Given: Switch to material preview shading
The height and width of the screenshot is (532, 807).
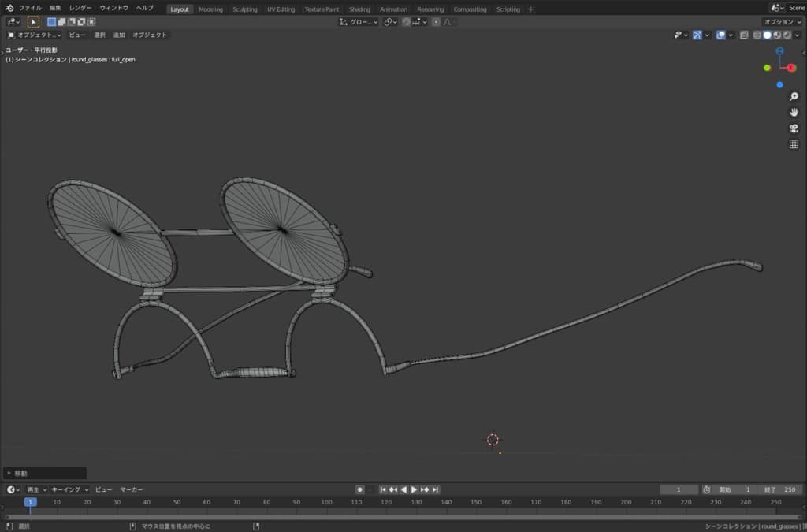Looking at the screenshot, I should click(x=777, y=35).
